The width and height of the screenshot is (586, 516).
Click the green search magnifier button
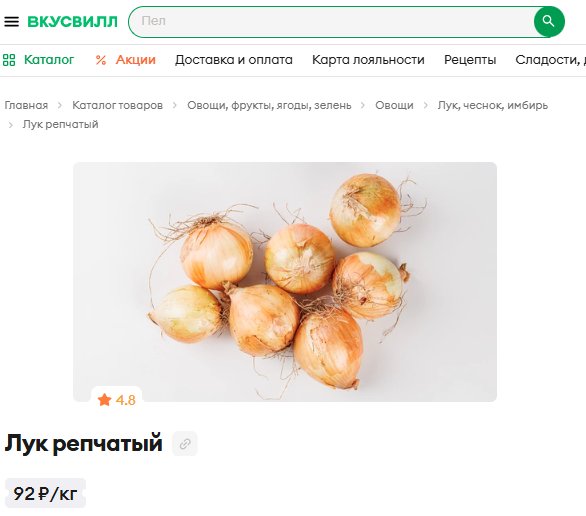[x=549, y=21]
